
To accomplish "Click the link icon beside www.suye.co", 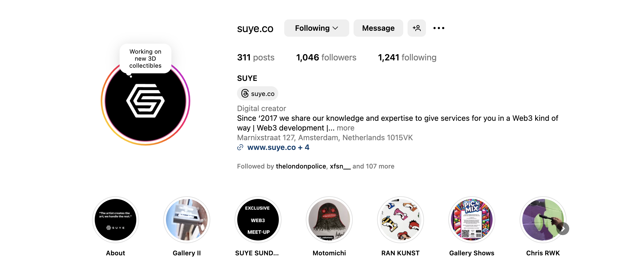I will point(240,147).
